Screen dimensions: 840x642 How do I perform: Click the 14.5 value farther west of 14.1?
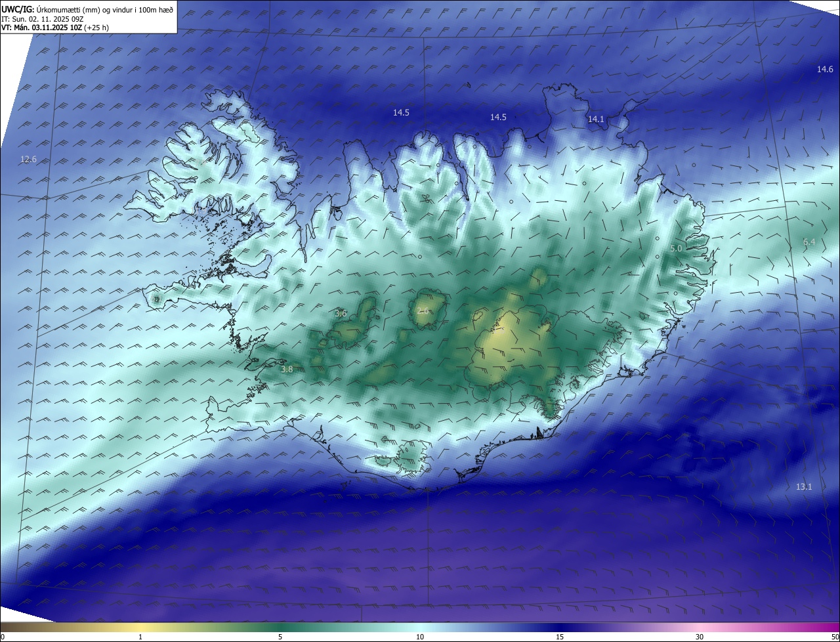pos(401,113)
